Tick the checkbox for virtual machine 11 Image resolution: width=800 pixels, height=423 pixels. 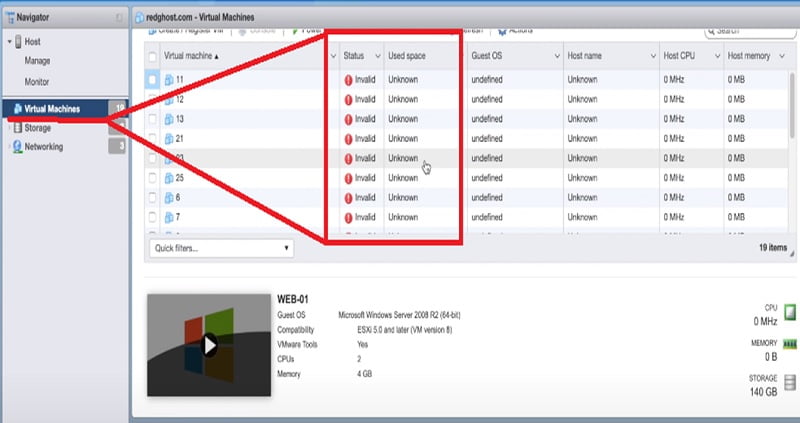click(x=153, y=80)
